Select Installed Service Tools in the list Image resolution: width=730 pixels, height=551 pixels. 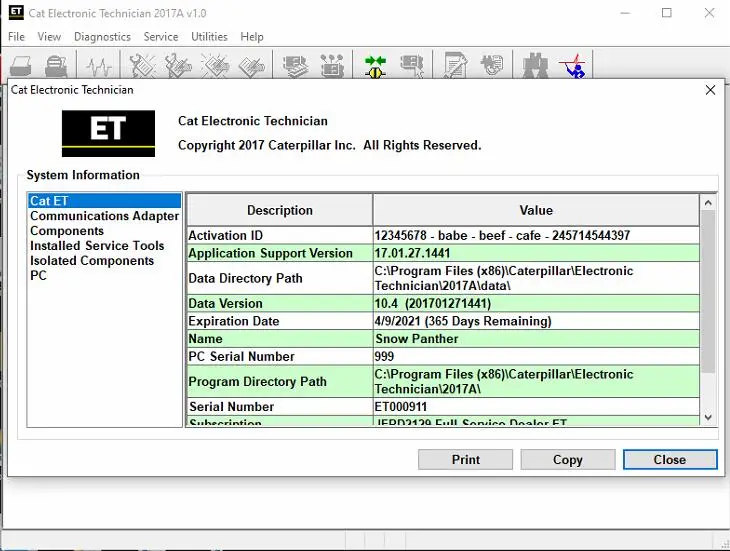coord(97,246)
